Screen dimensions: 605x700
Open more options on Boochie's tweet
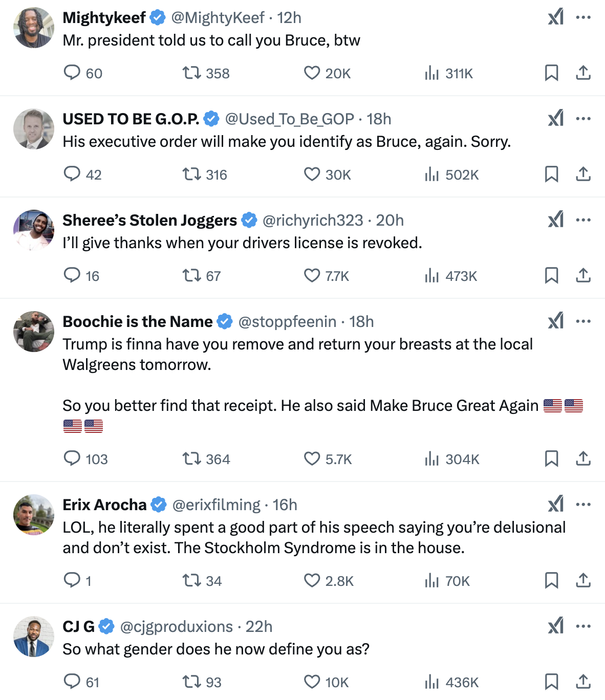(x=584, y=321)
